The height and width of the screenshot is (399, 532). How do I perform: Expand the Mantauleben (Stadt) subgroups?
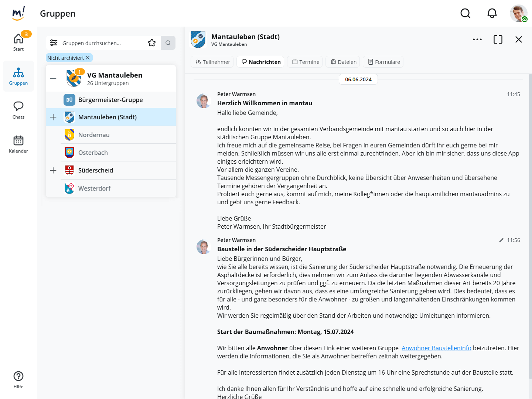pyautogui.click(x=53, y=117)
